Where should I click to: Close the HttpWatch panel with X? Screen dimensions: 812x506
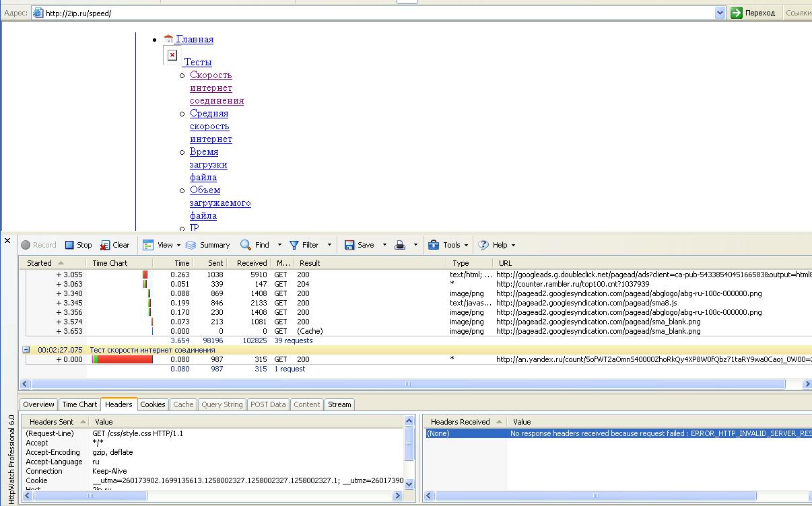point(8,240)
